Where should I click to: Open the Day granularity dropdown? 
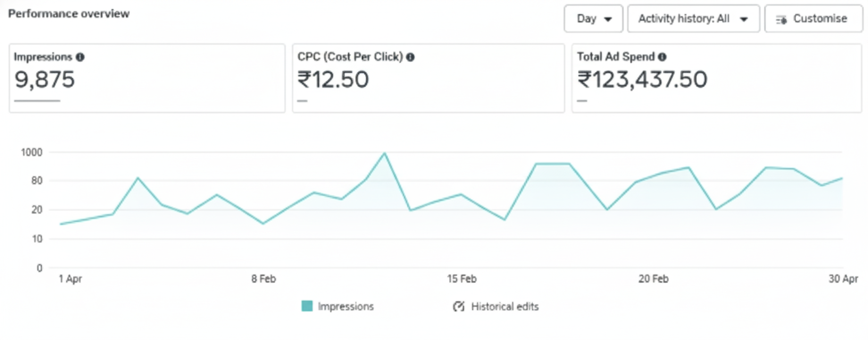click(593, 19)
